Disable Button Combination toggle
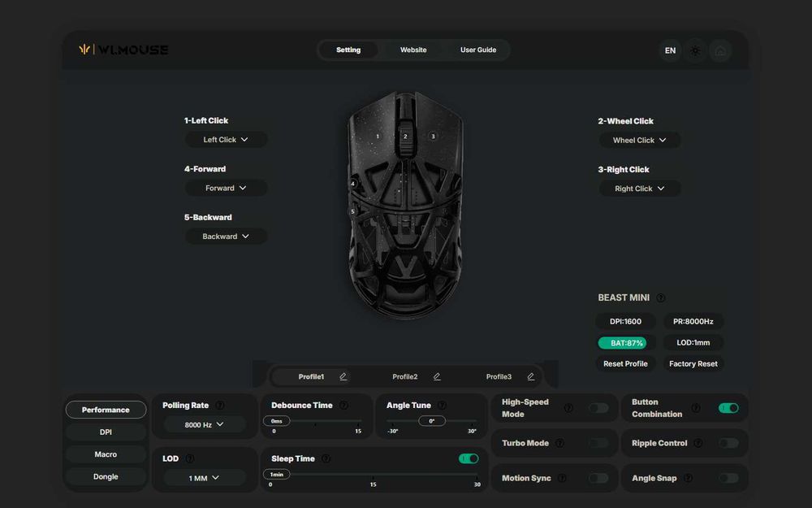Viewport: 812px width, 508px height. point(728,408)
